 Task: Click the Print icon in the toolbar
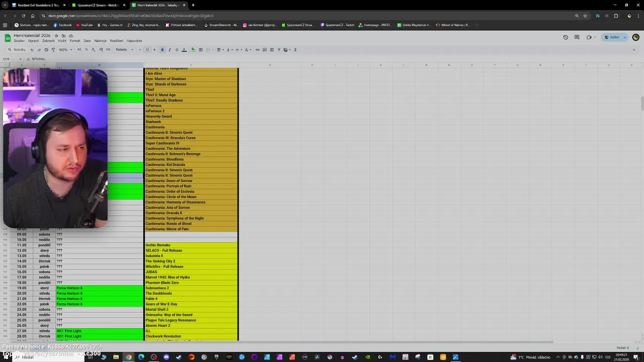(x=46, y=50)
